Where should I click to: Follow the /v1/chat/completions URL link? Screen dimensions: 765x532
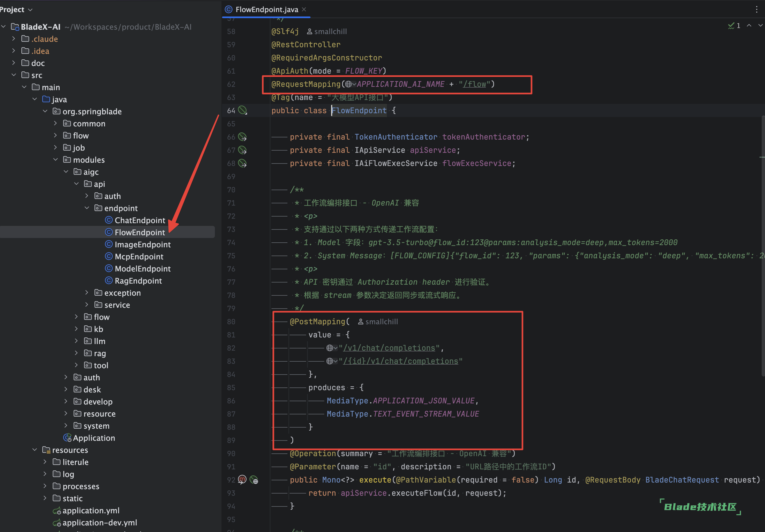coord(389,348)
